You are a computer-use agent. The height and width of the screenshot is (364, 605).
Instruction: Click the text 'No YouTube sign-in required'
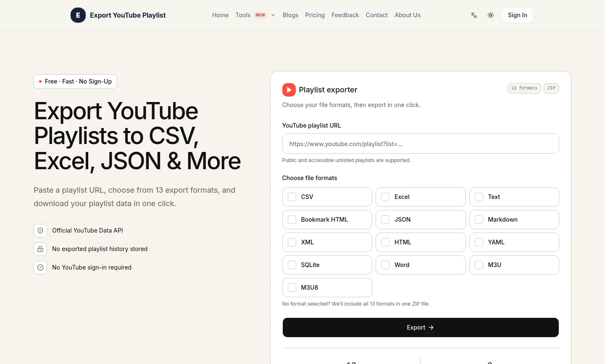[x=92, y=267]
